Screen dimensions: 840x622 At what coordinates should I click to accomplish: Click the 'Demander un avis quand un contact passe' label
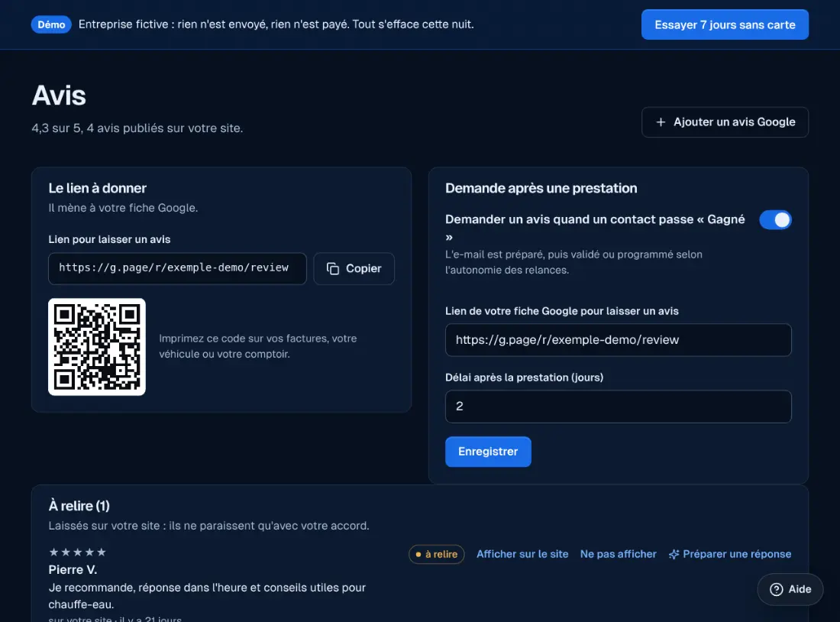tap(595, 228)
